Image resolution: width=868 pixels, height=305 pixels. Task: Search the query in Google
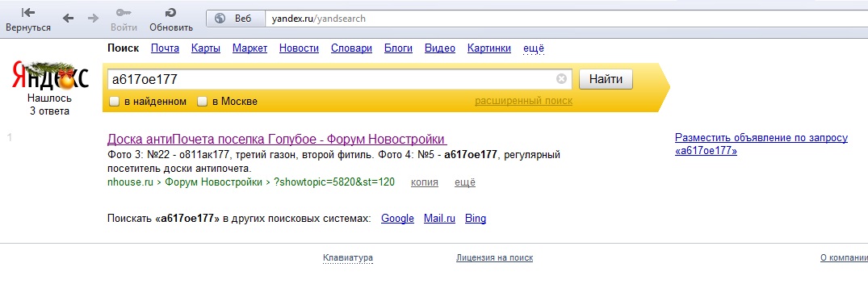397,219
